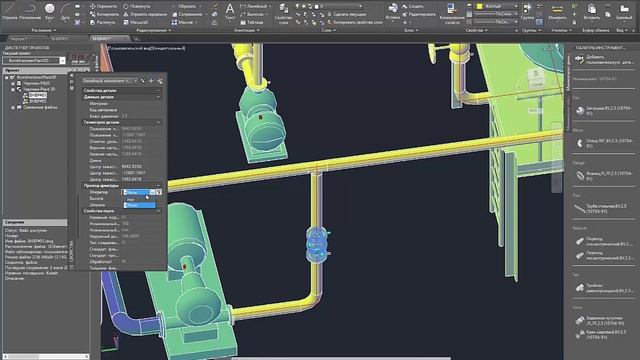
Task: Click Create block (Создать)
Action: click(x=413, y=6)
